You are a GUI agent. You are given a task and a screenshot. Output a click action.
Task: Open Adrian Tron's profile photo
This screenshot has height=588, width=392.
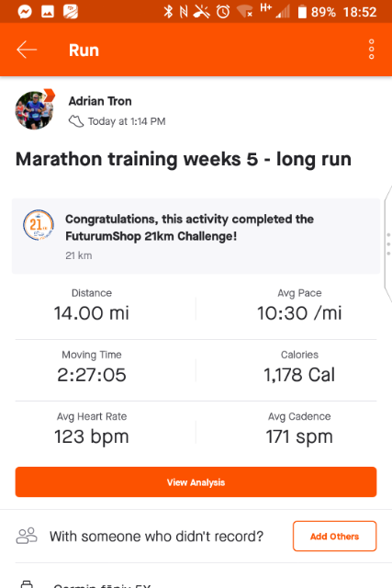(34, 110)
